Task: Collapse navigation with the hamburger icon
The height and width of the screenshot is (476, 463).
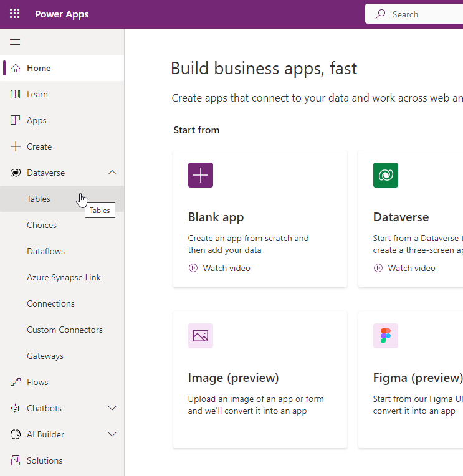Action: pos(15,42)
